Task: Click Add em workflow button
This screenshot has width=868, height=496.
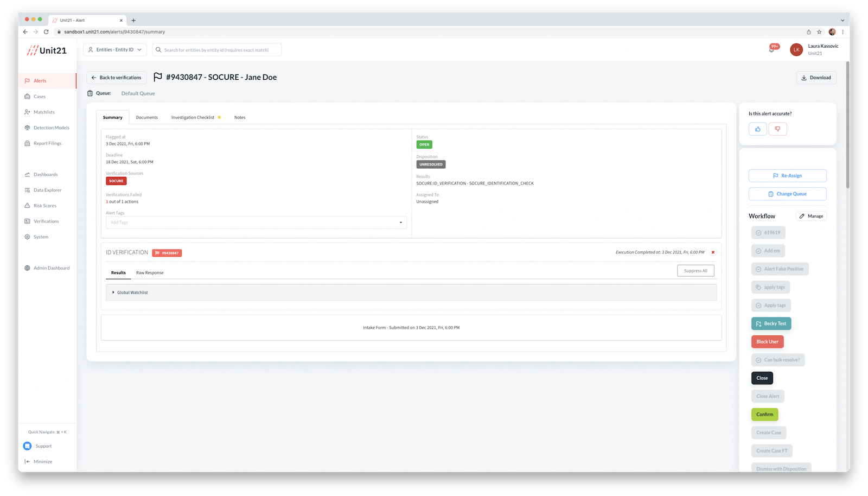Action: 768,251
